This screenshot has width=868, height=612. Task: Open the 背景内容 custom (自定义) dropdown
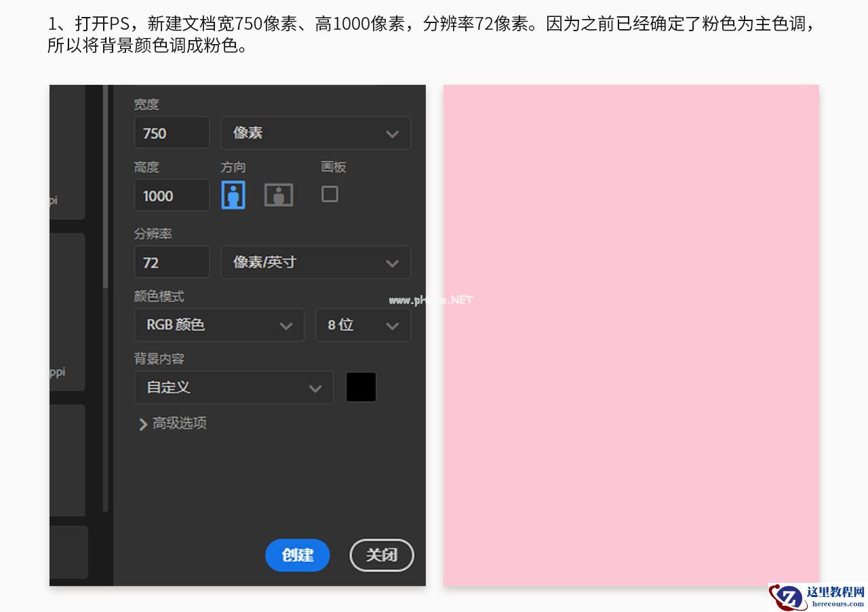[233, 387]
